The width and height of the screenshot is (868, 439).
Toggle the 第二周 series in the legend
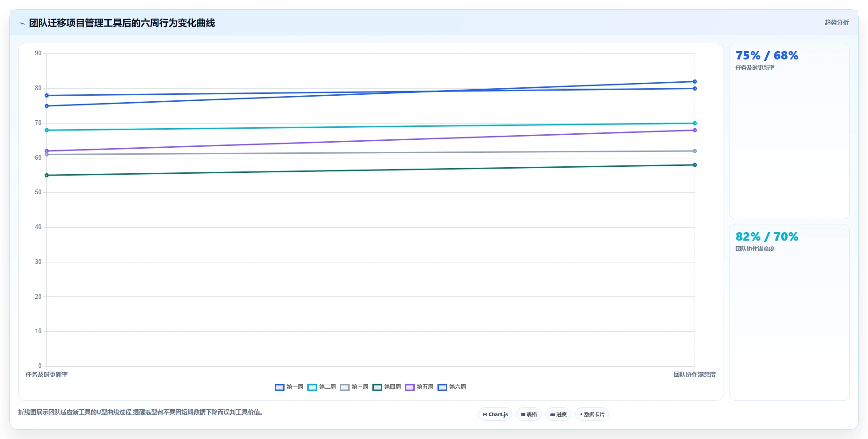tap(322, 387)
